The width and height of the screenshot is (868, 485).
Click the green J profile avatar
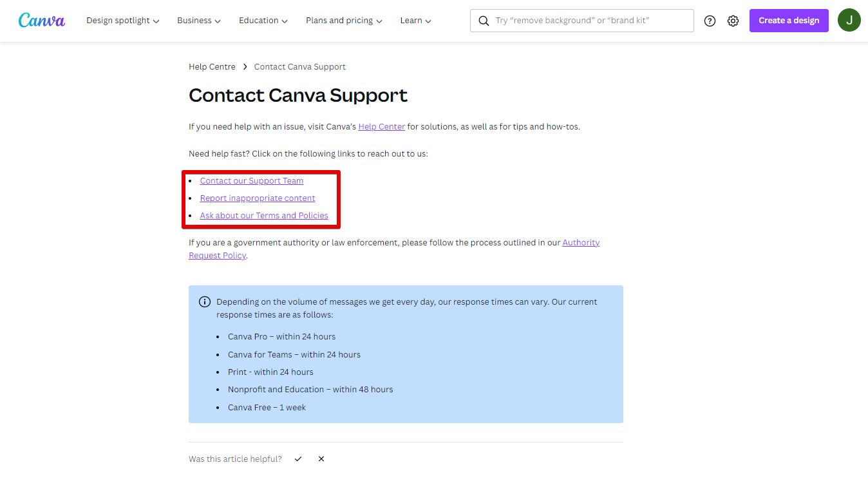[849, 21]
